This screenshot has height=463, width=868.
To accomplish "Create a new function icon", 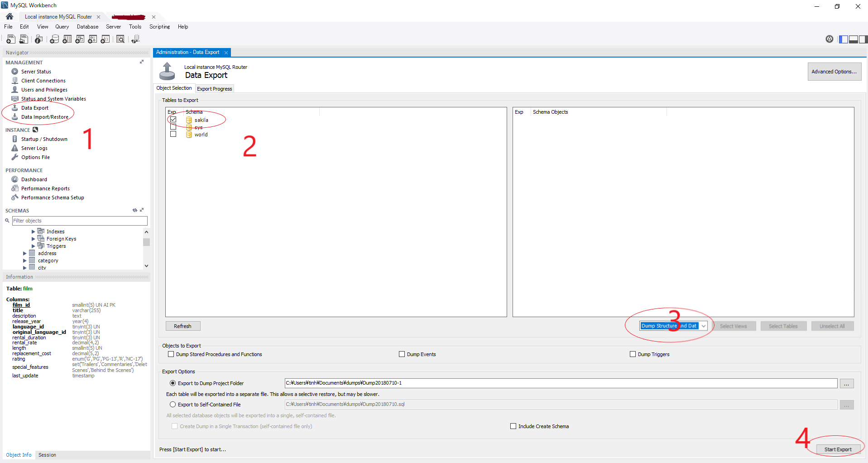I will [105, 39].
